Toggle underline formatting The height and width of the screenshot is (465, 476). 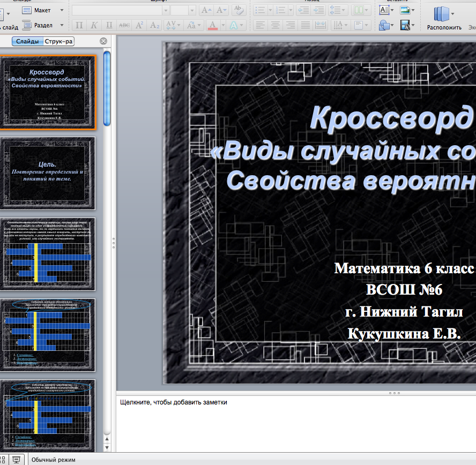pyautogui.click(x=109, y=25)
